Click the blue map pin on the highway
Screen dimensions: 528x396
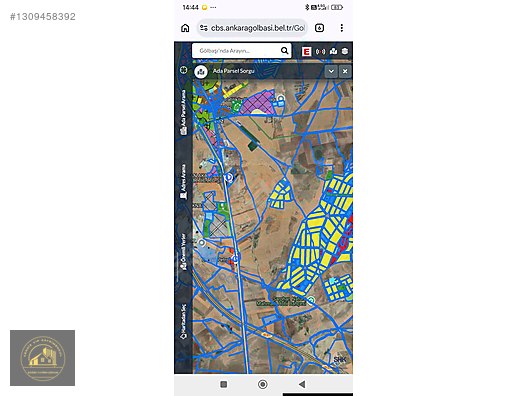click(x=229, y=178)
